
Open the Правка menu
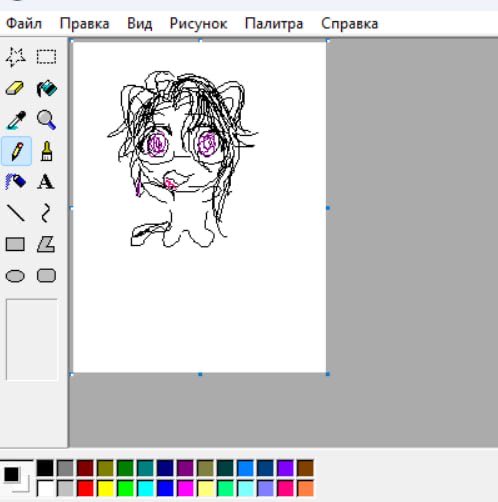click(x=84, y=24)
